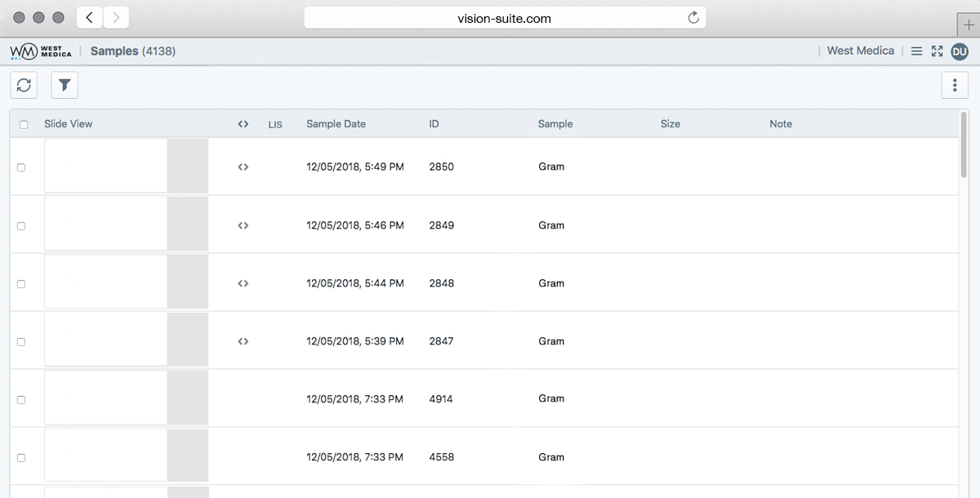Open slide thumbnail for sample 2849

127,224
